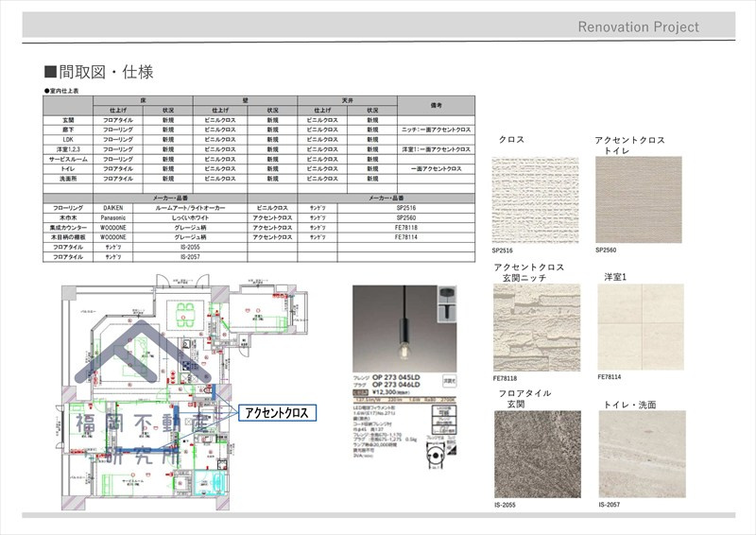
Task: Click the 'OP 273 046LD' model number
Action: click(396, 385)
